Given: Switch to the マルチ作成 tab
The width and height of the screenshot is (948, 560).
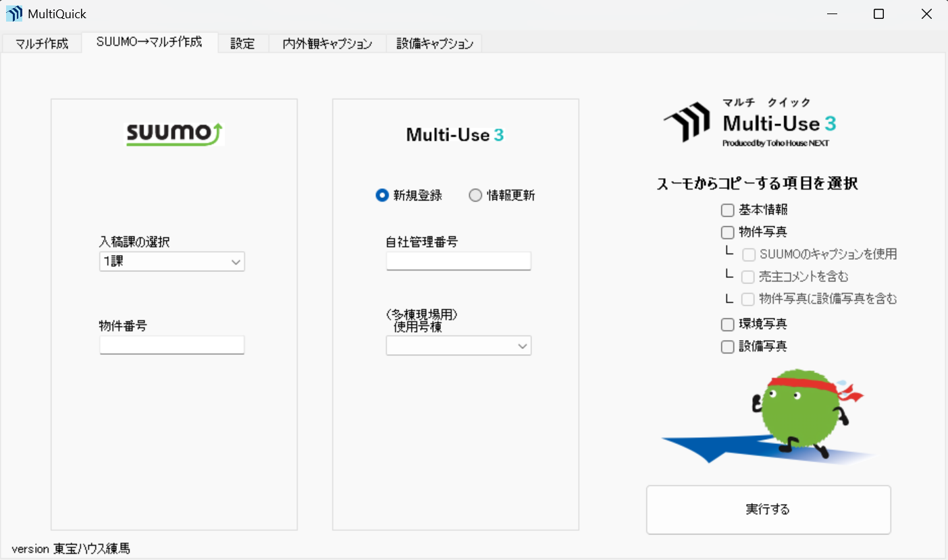Looking at the screenshot, I should tap(41, 43).
